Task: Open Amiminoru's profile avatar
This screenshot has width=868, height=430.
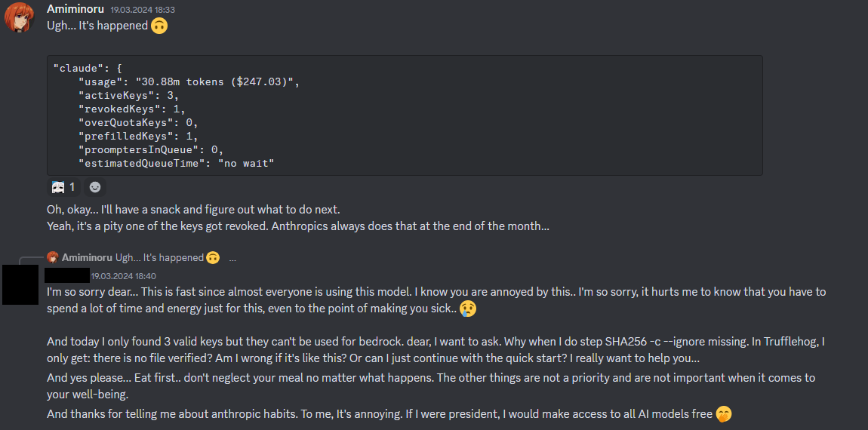Action: tap(19, 17)
